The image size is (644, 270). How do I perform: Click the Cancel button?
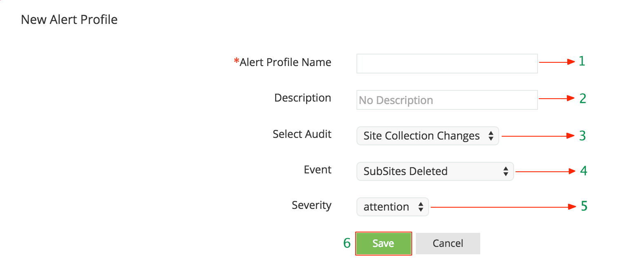(448, 244)
